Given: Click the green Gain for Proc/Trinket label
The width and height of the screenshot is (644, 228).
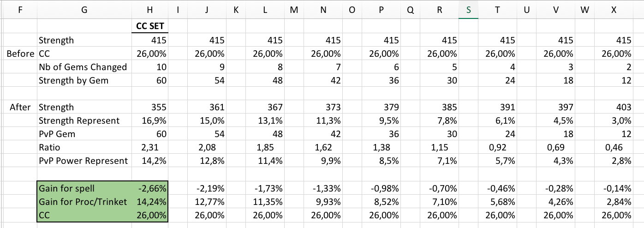Looking at the screenshot, I should [83, 202].
